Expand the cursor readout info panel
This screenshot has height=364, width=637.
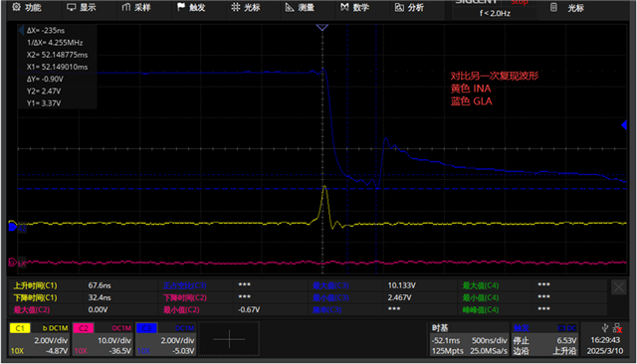21,30
